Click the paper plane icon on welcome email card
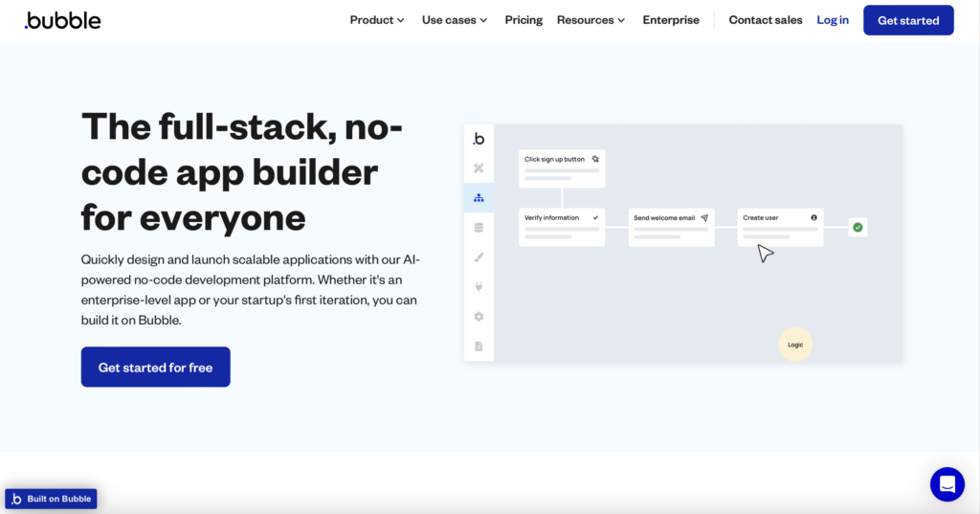 point(704,217)
